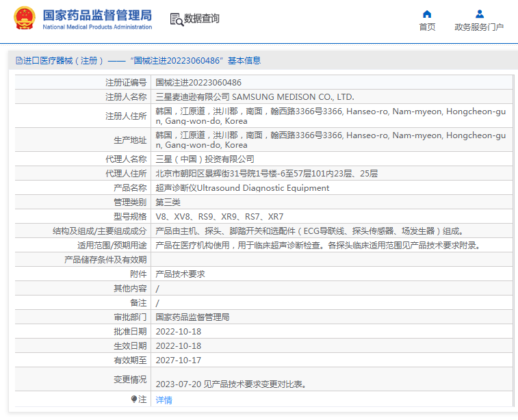Click the 注册人住所 address value
The height and width of the screenshot is (420, 518).
[331, 116]
